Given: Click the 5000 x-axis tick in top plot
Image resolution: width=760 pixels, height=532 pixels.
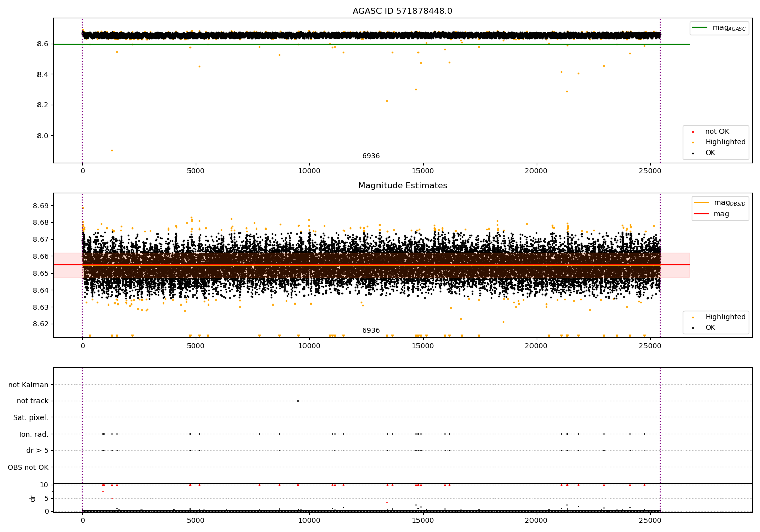Looking at the screenshot, I should (196, 171).
